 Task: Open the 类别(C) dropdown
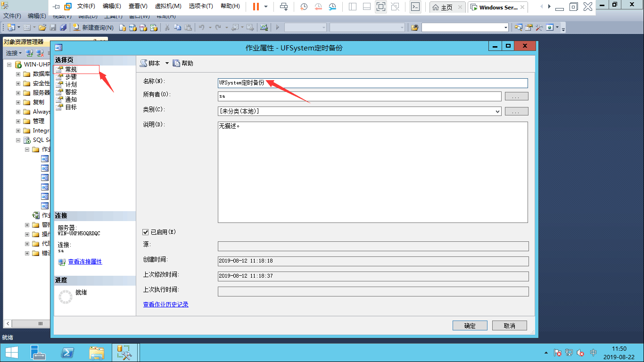498,111
